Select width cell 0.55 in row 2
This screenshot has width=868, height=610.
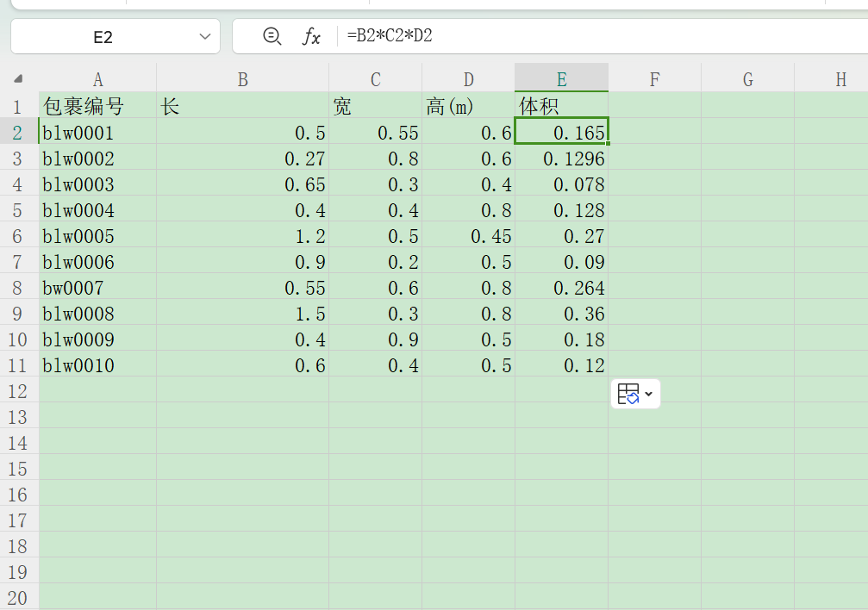tap(375, 131)
